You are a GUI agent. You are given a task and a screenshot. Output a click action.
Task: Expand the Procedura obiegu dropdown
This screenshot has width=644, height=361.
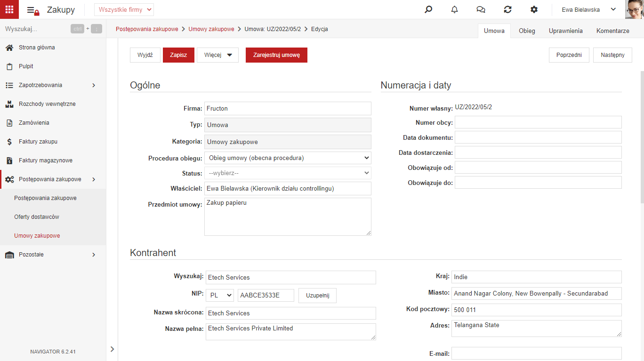(x=288, y=158)
